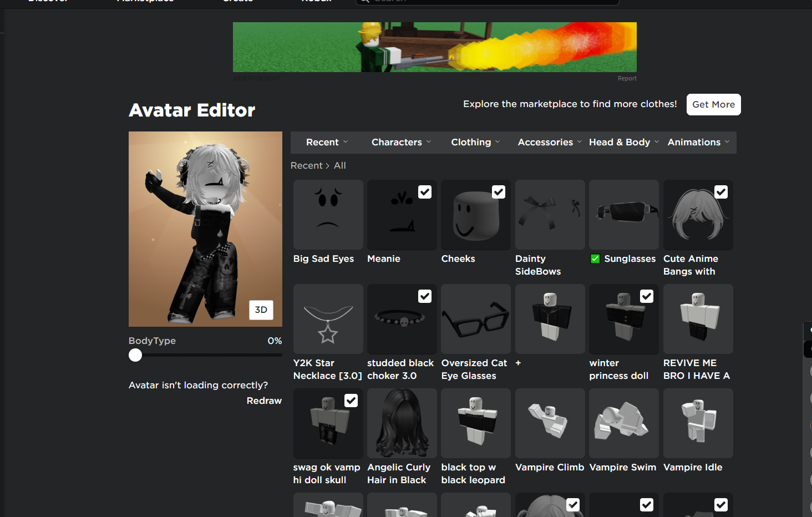Uncheck the Meanie face checkbox
The height and width of the screenshot is (517, 812).
pos(425,192)
